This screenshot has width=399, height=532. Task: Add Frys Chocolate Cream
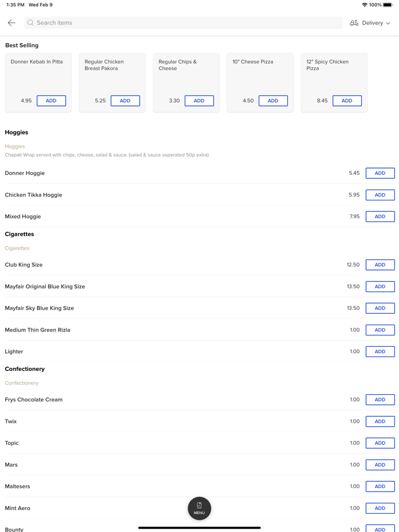pyautogui.click(x=380, y=400)
